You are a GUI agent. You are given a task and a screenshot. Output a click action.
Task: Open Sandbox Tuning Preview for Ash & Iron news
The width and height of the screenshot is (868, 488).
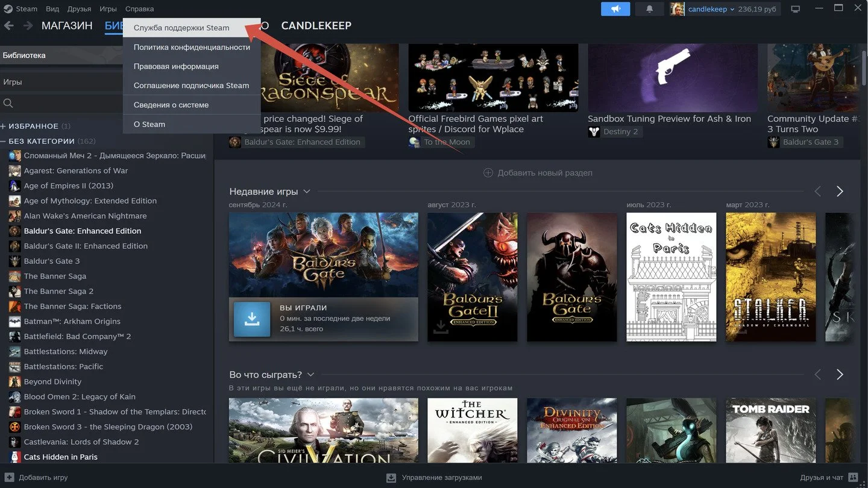(670, 119)
